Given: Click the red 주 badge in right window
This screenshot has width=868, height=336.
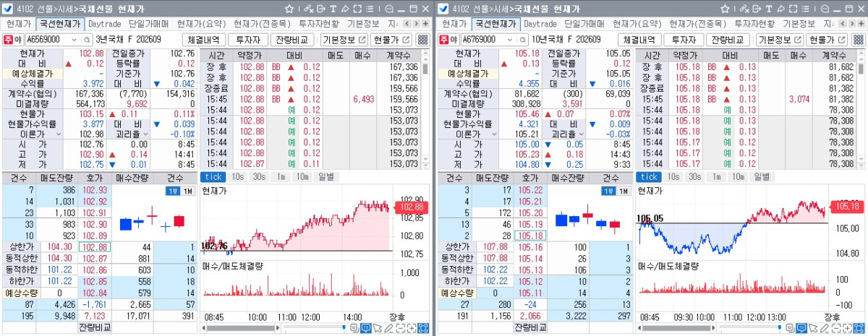Looking at the screenshot, I should point(445,40).
